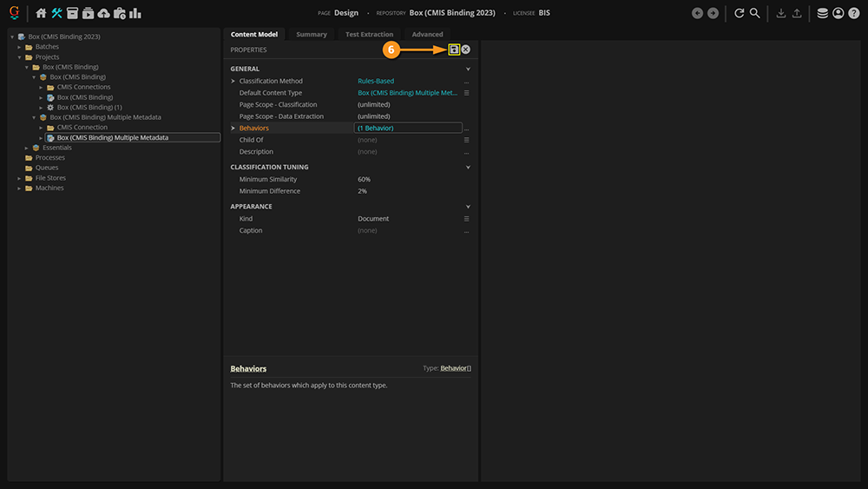
Task: Click the Minimum Similarity 60% value
Action: [364, 180]
